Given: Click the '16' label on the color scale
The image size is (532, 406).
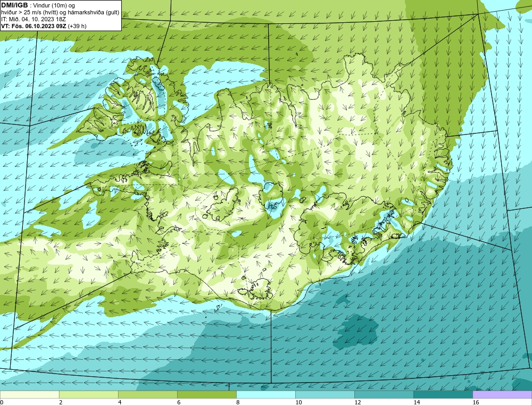Looking at the screenshot, I should pyautogui.click(x=476, y=402).
